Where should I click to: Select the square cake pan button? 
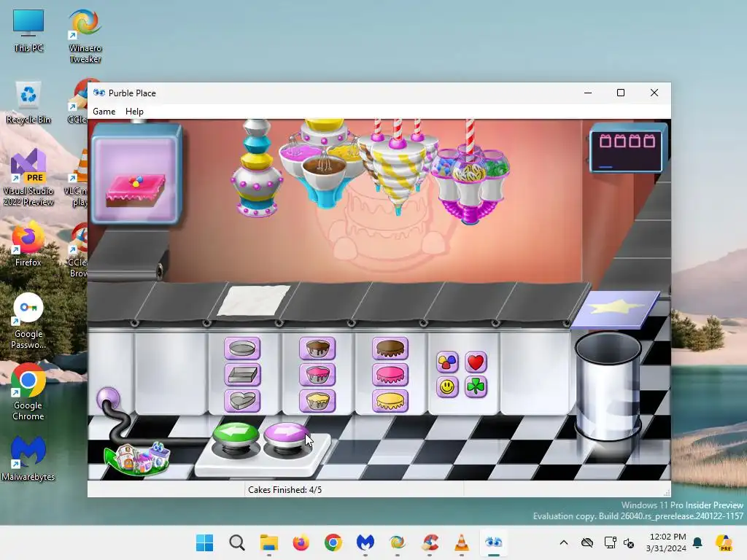(x=242, y=375)
